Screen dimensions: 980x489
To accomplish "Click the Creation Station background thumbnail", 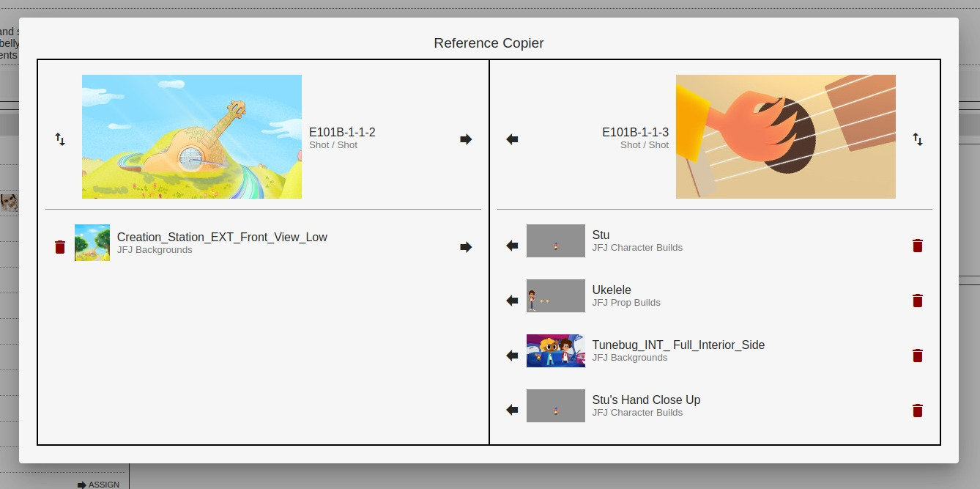I will click(92, 243).
